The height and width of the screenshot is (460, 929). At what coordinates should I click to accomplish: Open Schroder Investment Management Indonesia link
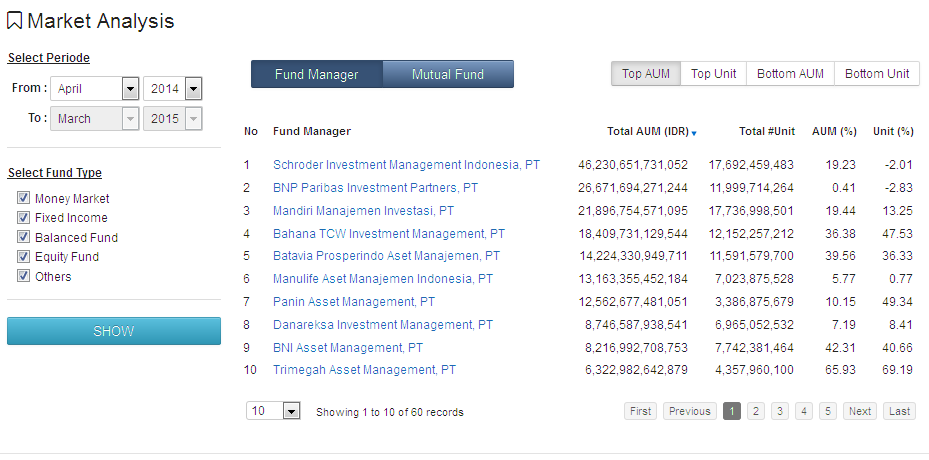point(406,165)
